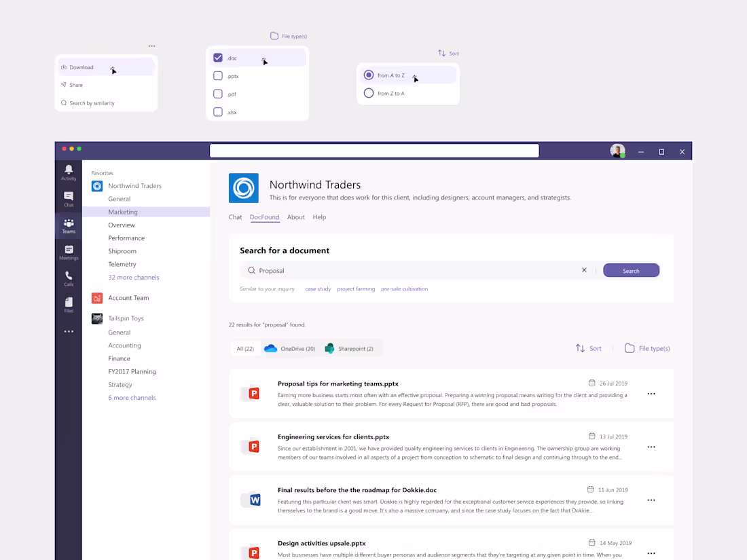Screen dimensions: 747x560
Task: Click the top title bar search box
Action: pos(374,151)
